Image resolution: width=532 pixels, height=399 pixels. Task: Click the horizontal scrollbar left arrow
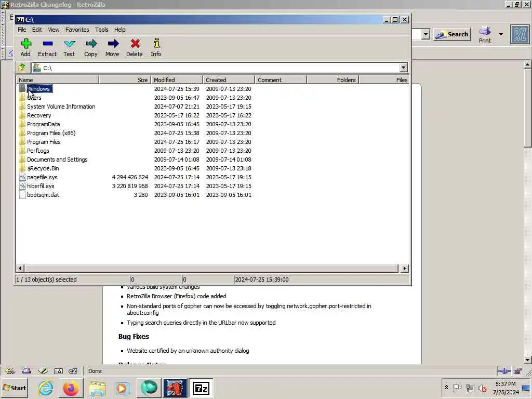tap(20, 269)
